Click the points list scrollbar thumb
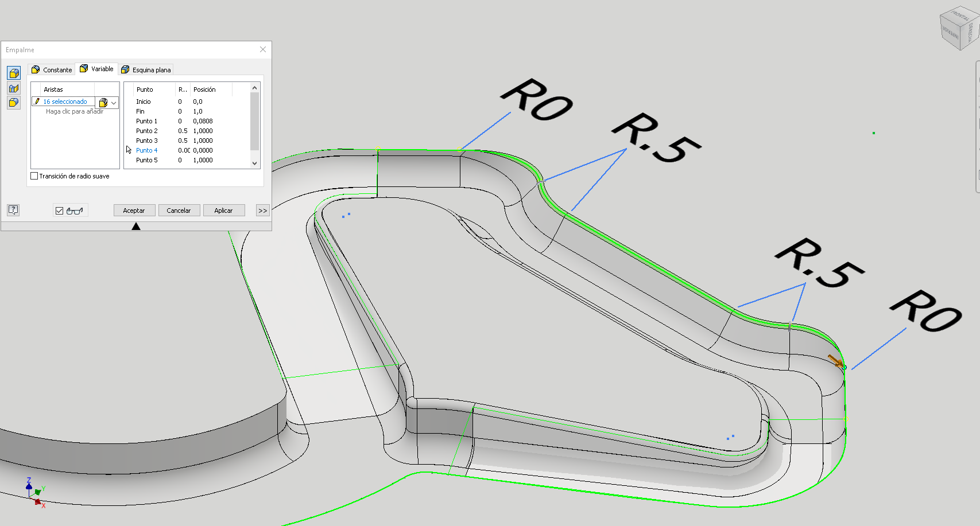 pos(255,121)
